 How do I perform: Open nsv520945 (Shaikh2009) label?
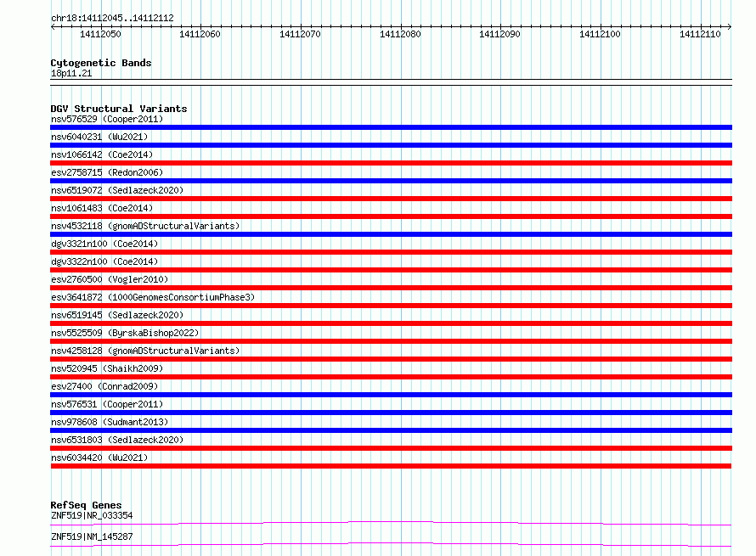click(x=107, y=368)
